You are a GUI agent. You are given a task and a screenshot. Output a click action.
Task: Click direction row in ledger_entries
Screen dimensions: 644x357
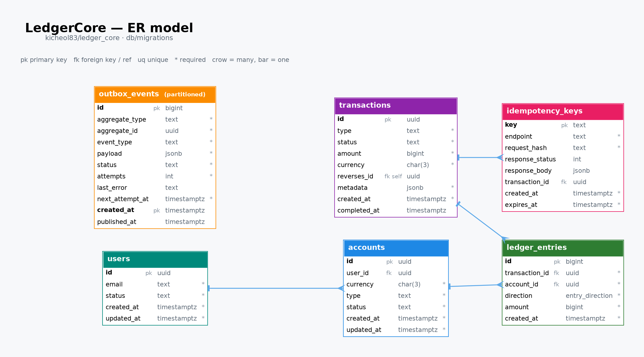(x=563, y=296)
